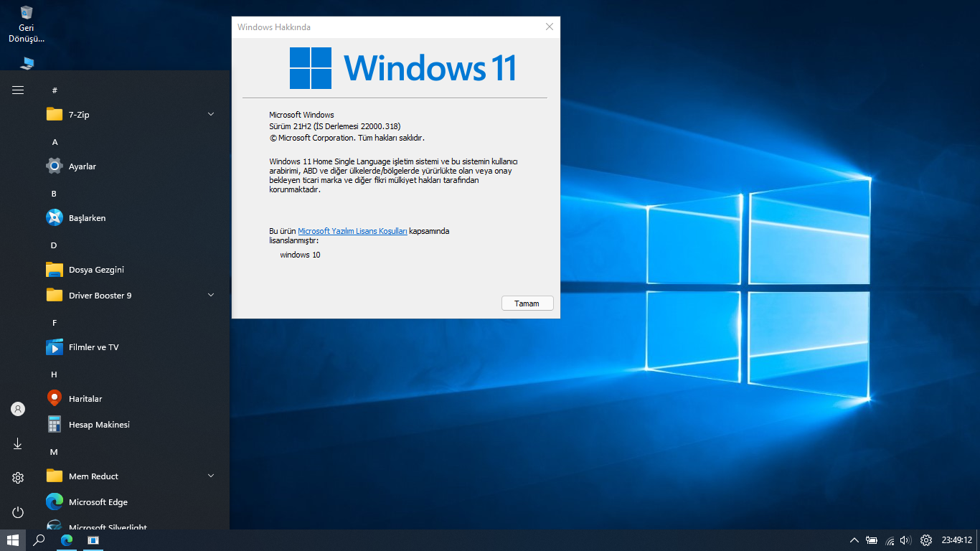Open the Start menu hamburger icon
The image size is (980, 551).
click(18, 90)
